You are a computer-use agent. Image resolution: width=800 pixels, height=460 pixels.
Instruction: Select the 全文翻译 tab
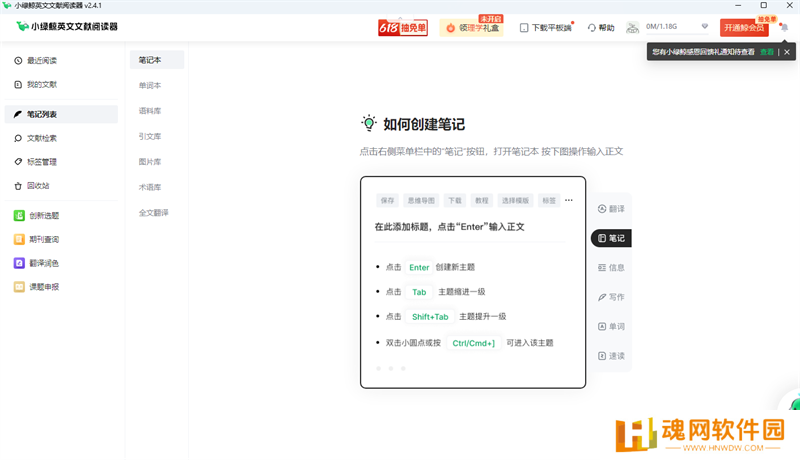[153, 213]
